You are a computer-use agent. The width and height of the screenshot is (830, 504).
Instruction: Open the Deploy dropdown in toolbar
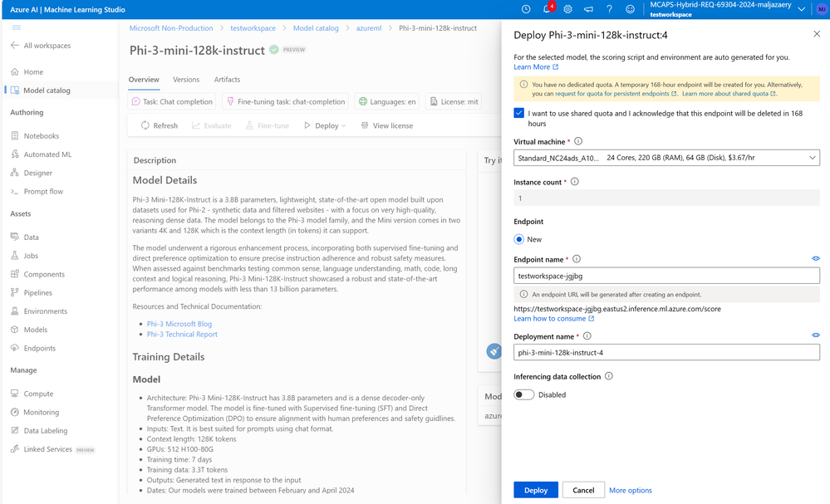click(325, 125)
